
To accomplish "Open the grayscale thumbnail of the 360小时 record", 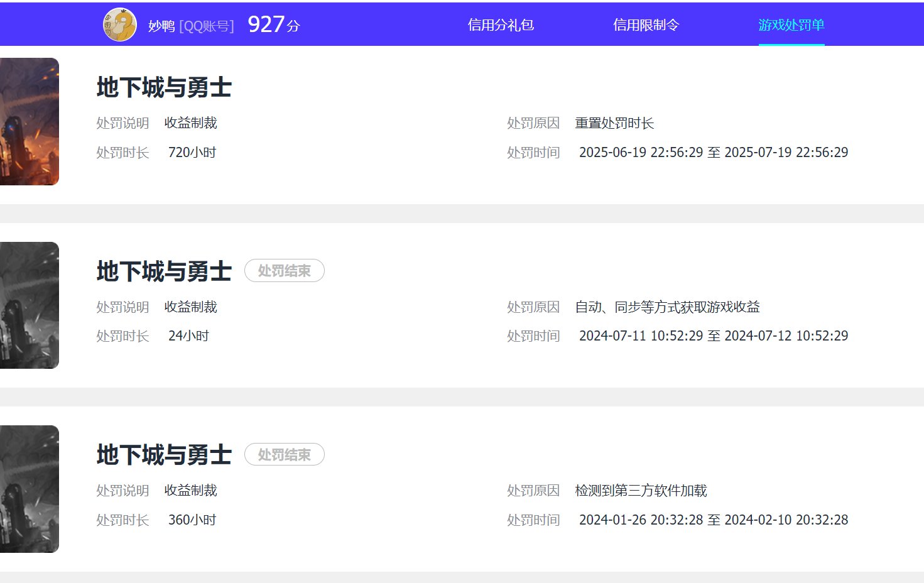I will point(30,489).
